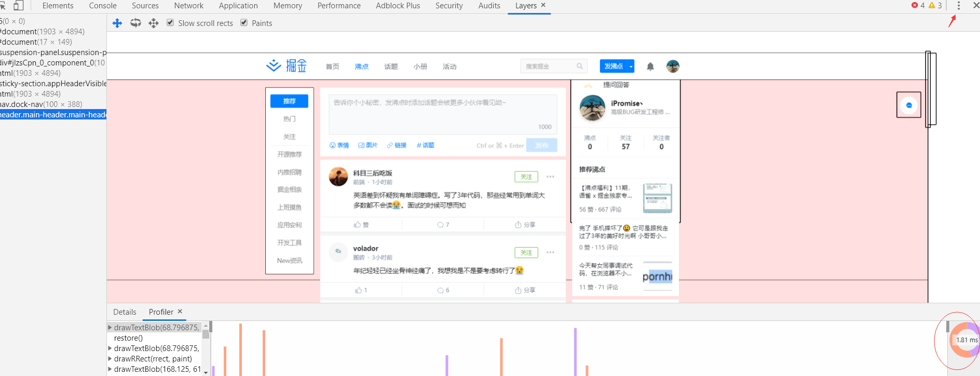Click scroll down arrow in profiler list
Screen dimensions: 980x376
pyautogui.click(x=206, y=372)
